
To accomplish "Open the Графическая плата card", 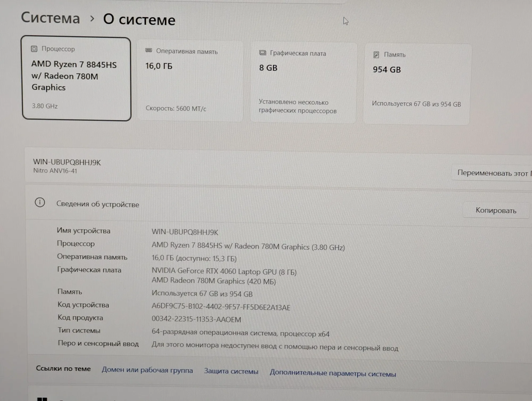I will (x=304, y=83).
